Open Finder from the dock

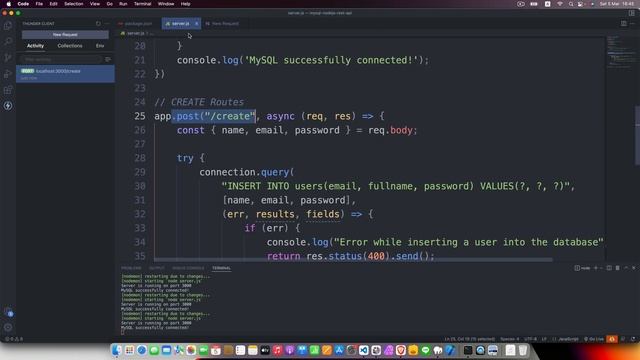pos(117,350)
